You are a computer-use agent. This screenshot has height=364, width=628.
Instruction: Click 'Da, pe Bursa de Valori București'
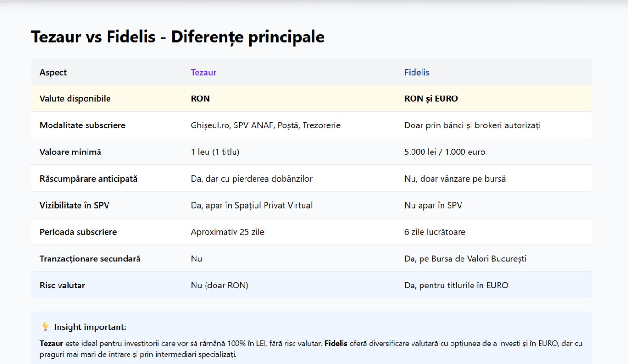(465, 259)
